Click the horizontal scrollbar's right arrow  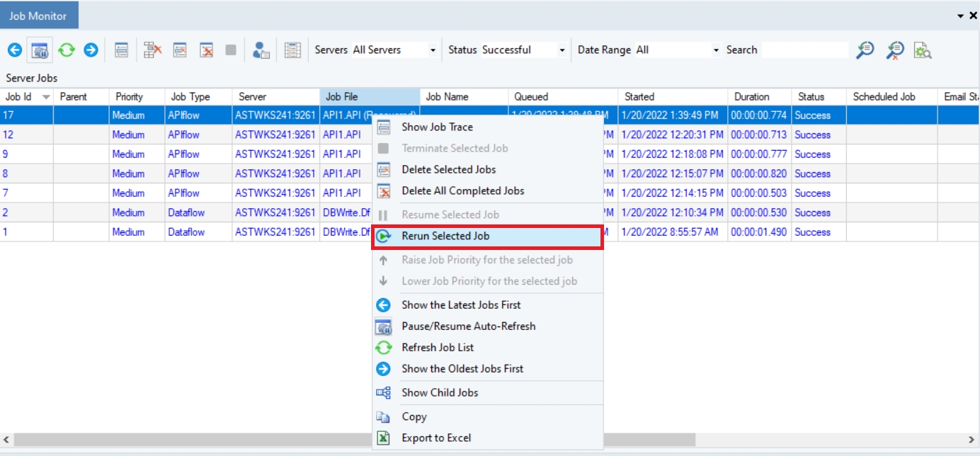point(972,440)
